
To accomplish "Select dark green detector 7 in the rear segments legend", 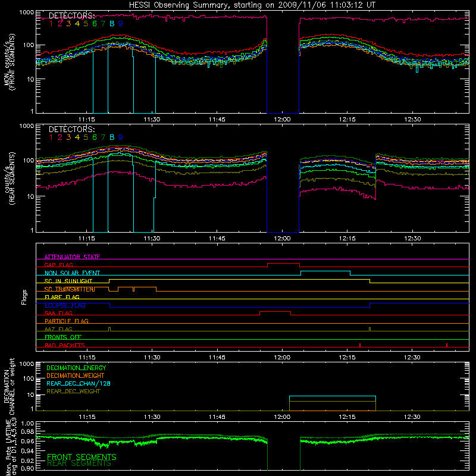I will pos(103,137).
